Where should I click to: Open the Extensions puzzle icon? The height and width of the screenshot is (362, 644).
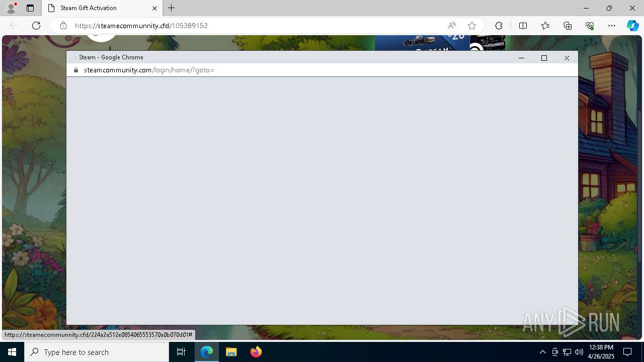(x=499, y=26)
